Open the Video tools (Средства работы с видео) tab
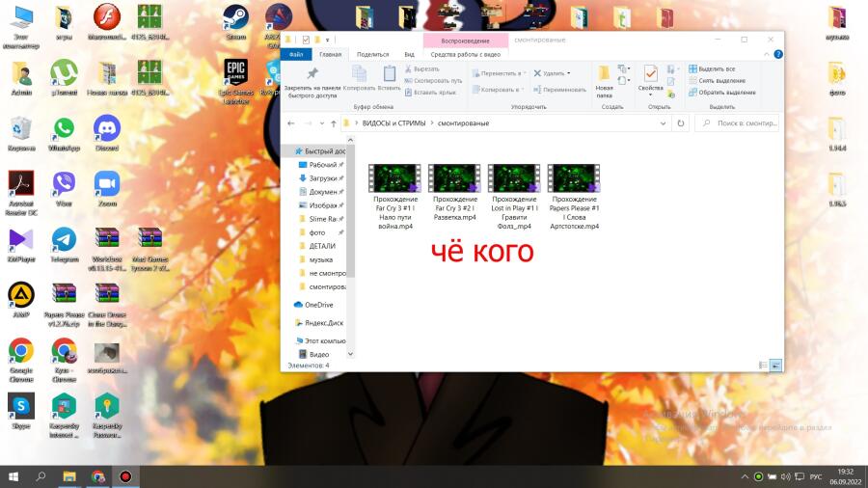The width and height of the screenshot is (868, 488). (466, 54)
